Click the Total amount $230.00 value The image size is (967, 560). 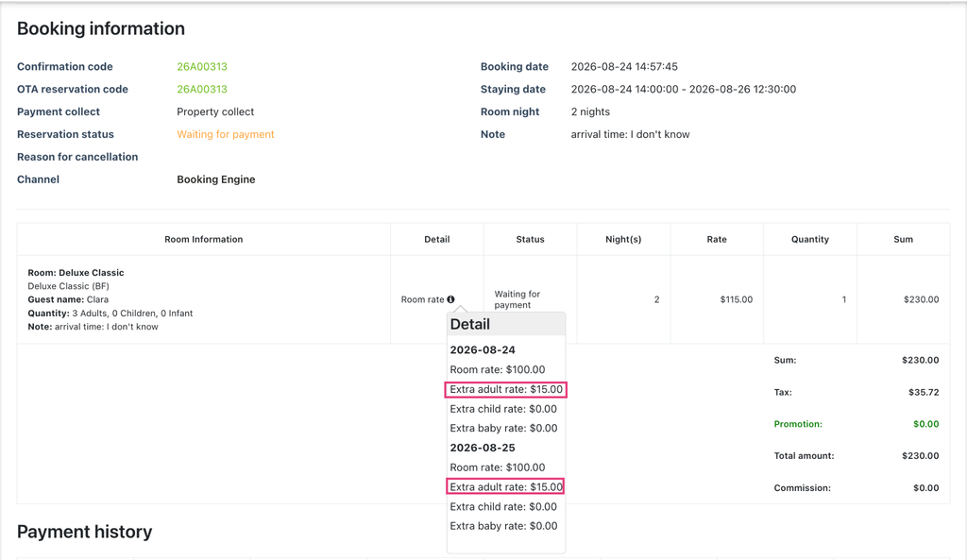[920, 456]
